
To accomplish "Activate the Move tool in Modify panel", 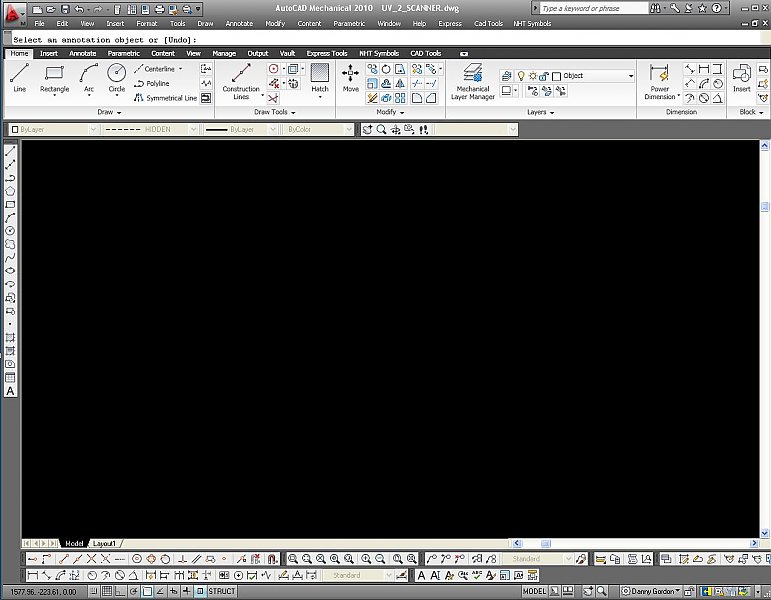I will coord(351,78).
